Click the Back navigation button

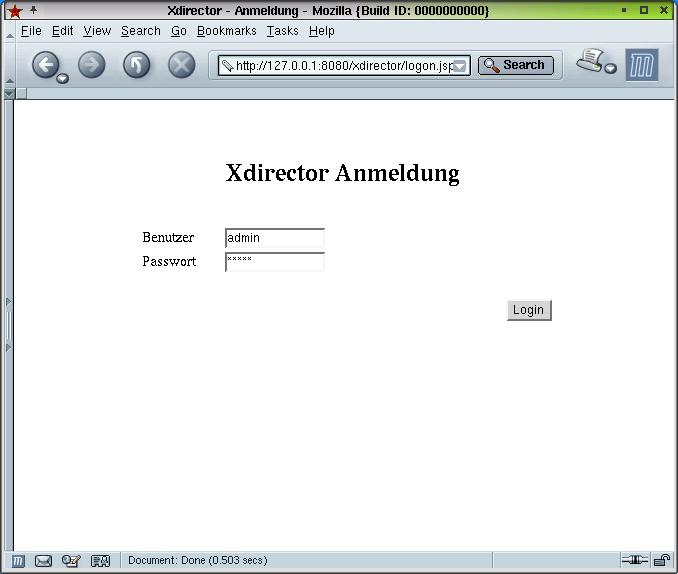click(45, 65)
